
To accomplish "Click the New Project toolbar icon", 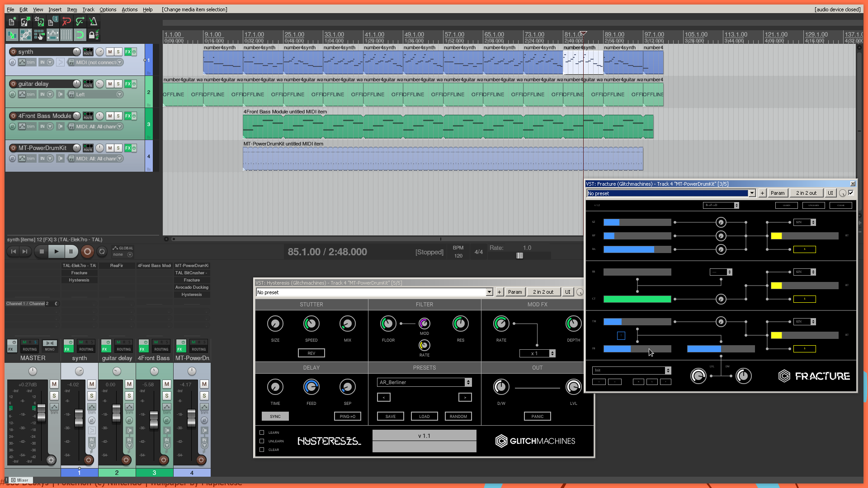I will (x=12, y=21).
